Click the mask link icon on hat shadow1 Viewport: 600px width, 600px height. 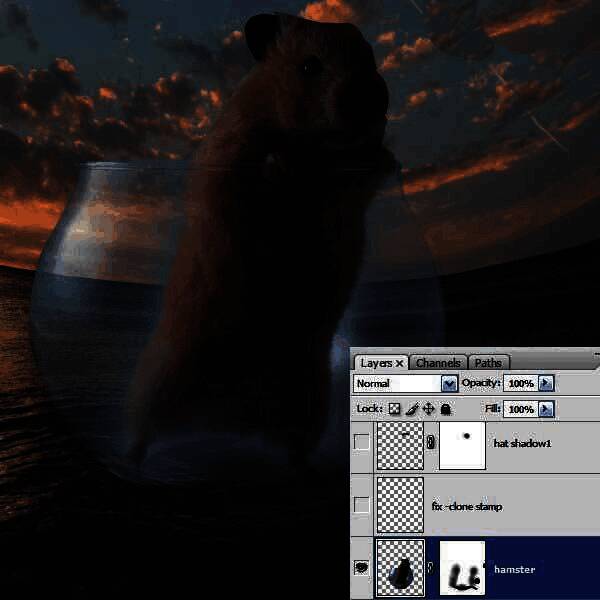point(431,443)
